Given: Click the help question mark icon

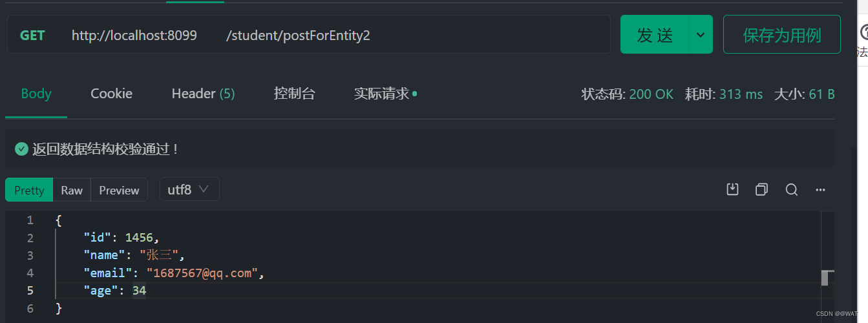Looking at the screenshot, I should (x=863, y=32).
